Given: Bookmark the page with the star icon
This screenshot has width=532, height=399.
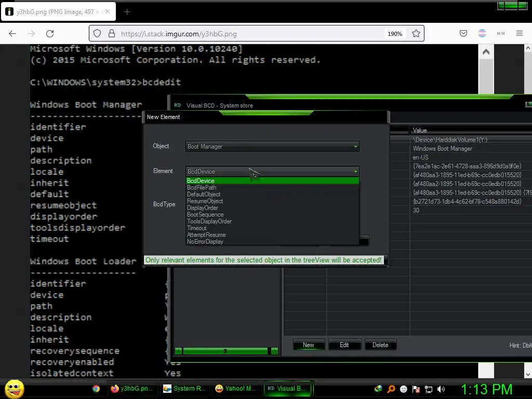Looking at the screenshot, I should pyautogui.click(x=416, y=33).
